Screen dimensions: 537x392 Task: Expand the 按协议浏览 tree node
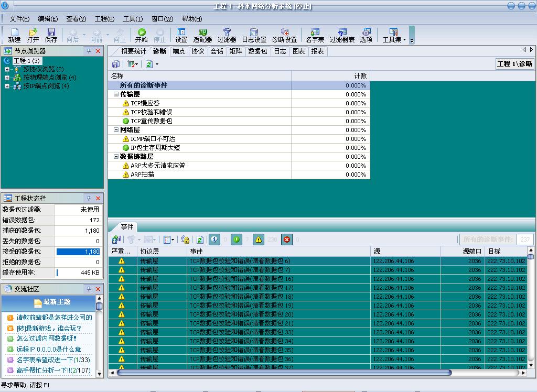pyautogui.click(x=7, y=69)
